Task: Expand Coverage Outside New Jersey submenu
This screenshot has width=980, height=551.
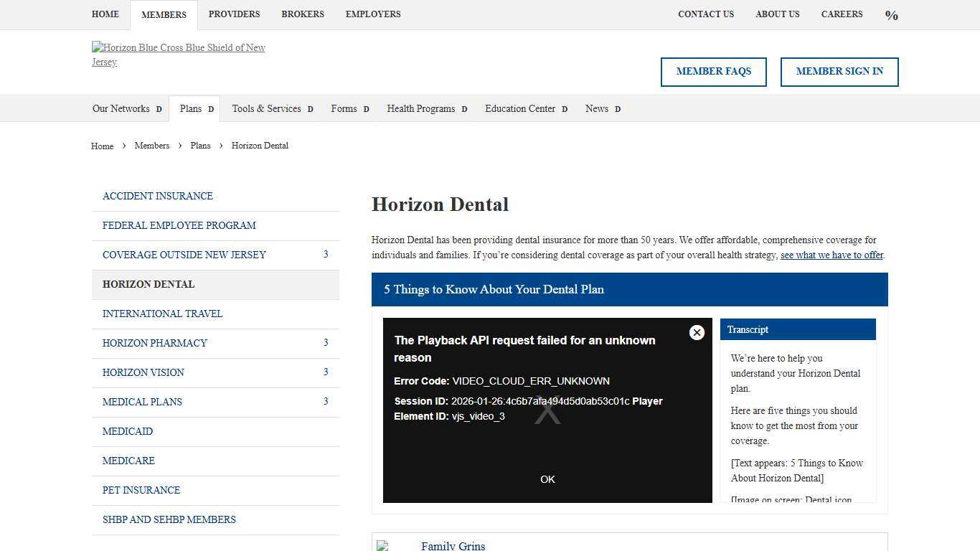Action: [x=326, y=254]
